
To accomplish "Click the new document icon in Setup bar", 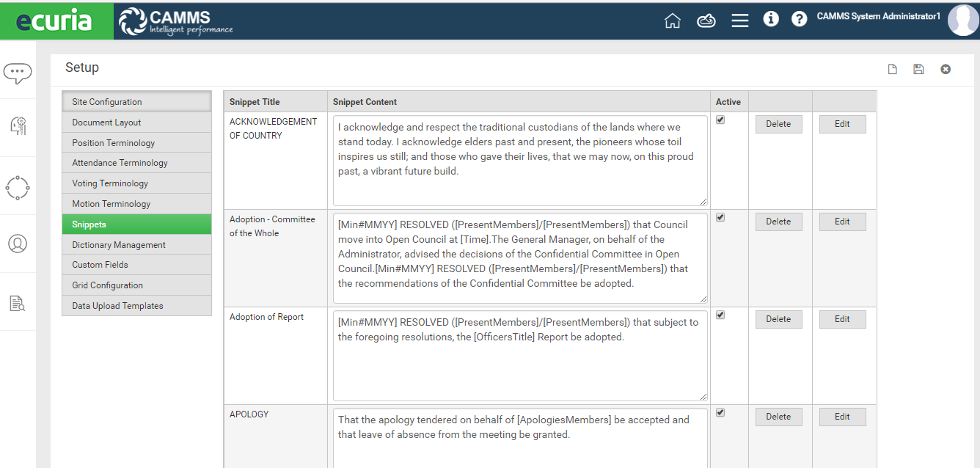I will pos(893,69).
